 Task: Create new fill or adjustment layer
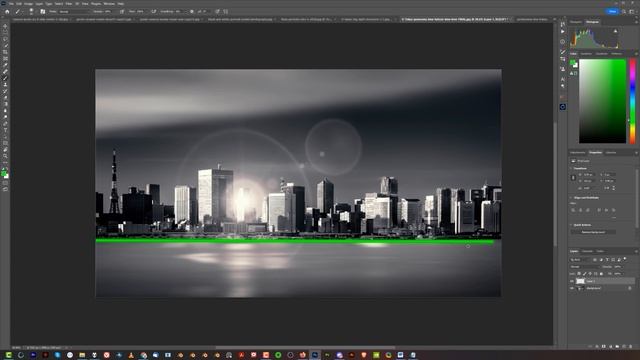pos(611,346)
